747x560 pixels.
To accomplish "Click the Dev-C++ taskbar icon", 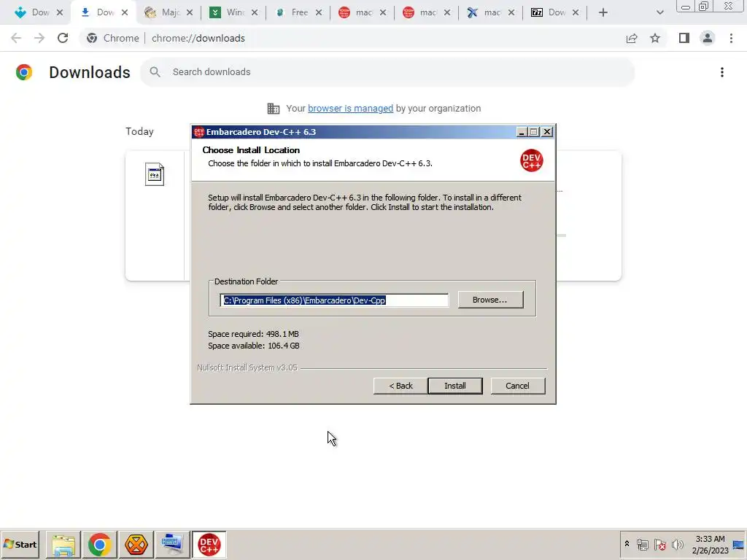I will pyautogui.click(x=209, y=545).
